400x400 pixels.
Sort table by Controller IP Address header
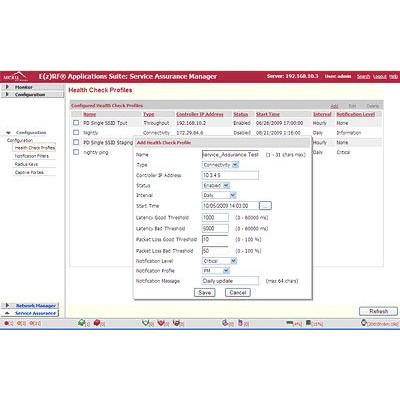tap(200, 114)
